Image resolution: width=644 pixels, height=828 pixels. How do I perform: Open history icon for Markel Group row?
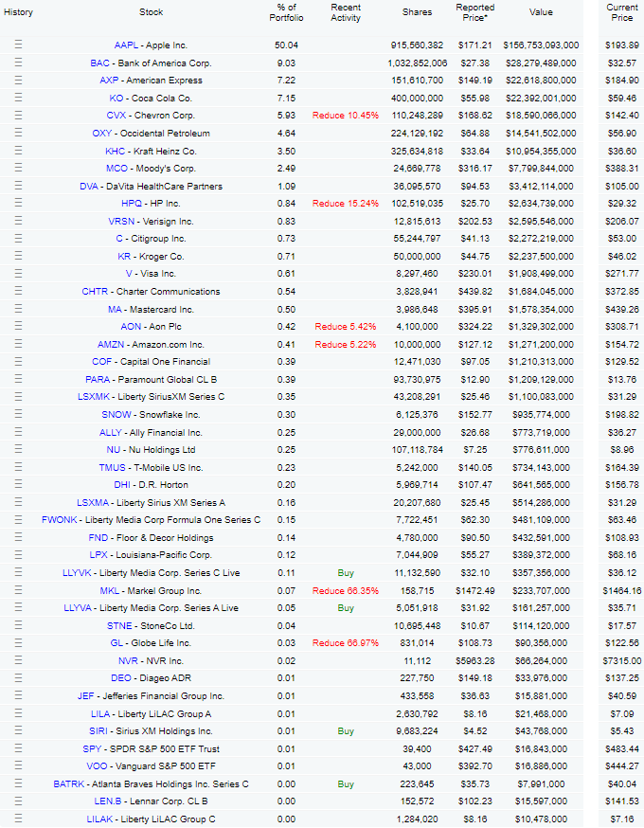pyautogui.click(x=19, y=590)
